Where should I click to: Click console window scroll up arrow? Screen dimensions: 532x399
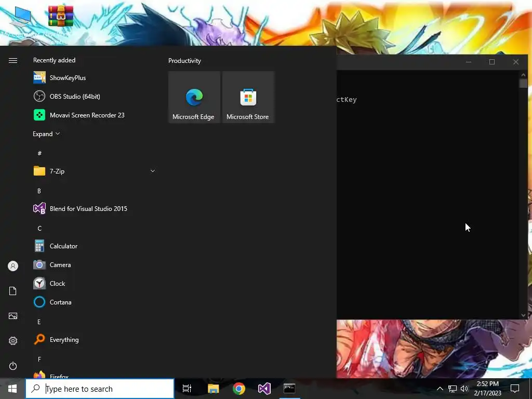tap(523, 75)
